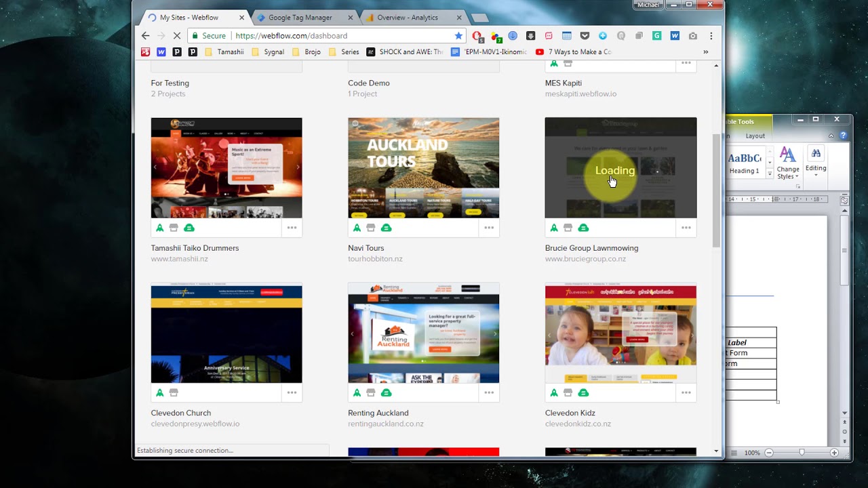Screen dimensions: 868x488
Task: Open the Renting Auckland more options menu
Action: (x=489, y=392)
